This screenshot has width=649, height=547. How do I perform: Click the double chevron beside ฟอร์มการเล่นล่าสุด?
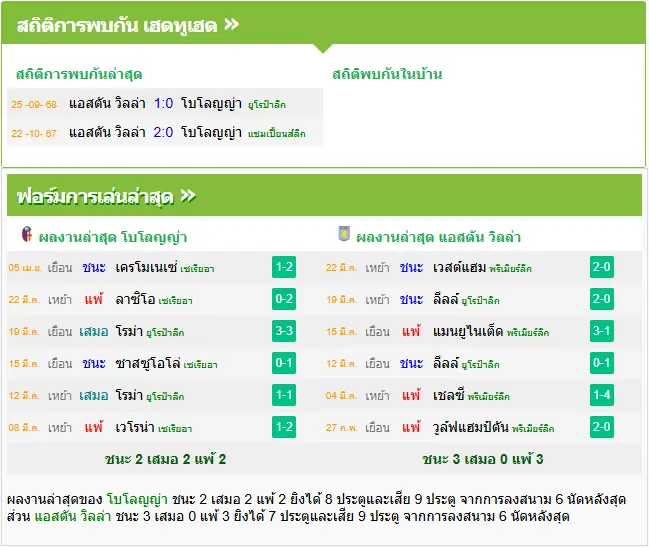click(x=188, y=195)
